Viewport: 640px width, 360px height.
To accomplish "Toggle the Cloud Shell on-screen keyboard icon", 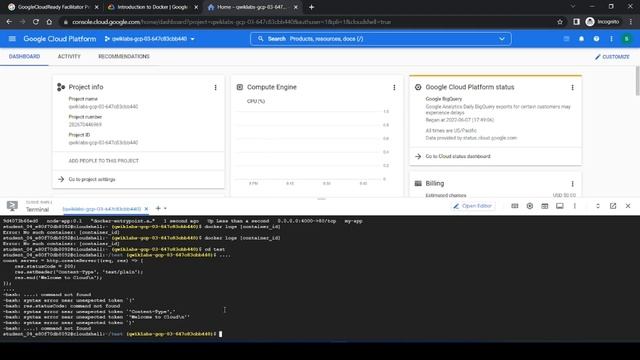I will [x=515, y=206].
